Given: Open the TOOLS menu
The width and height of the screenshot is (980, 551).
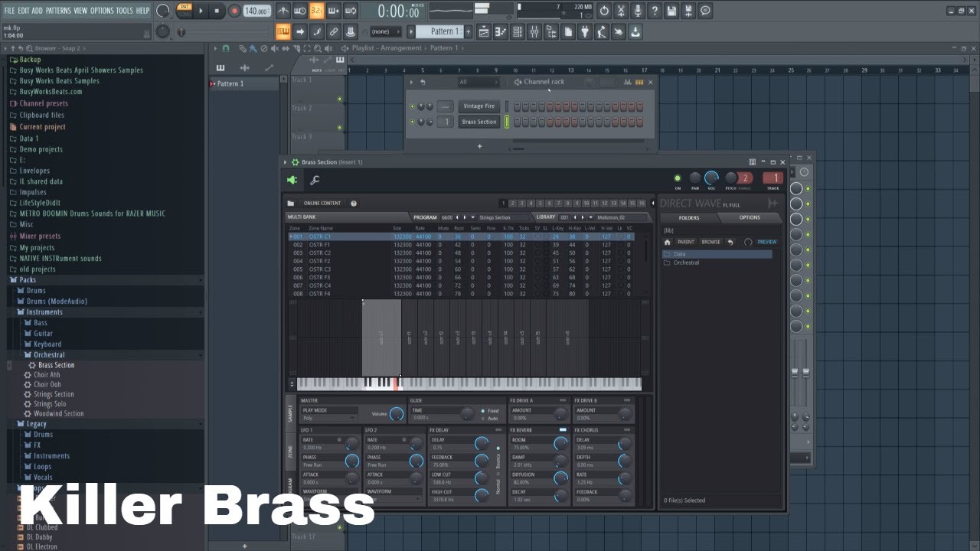Looking at the screenshot, I should pyautogui.click(x=125, y=11).
